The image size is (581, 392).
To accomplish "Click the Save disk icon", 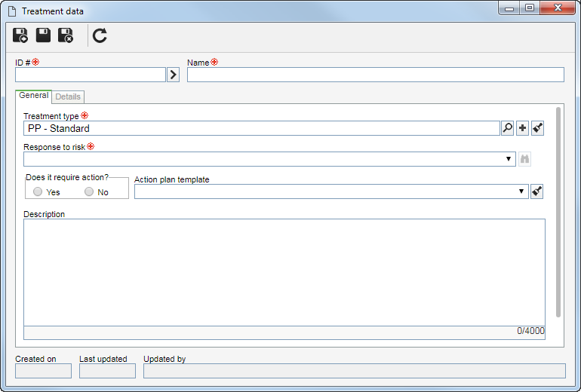I will click(x=43, y=35).
